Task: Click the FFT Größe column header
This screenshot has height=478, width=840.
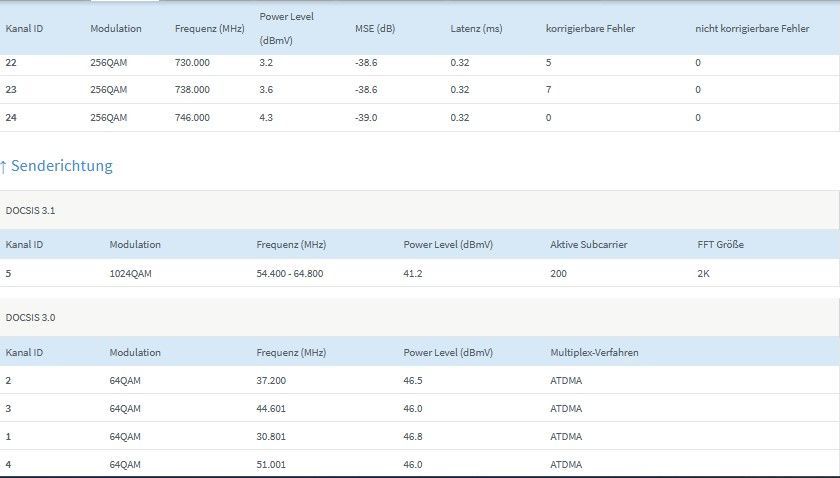Action: pos(720,244)
